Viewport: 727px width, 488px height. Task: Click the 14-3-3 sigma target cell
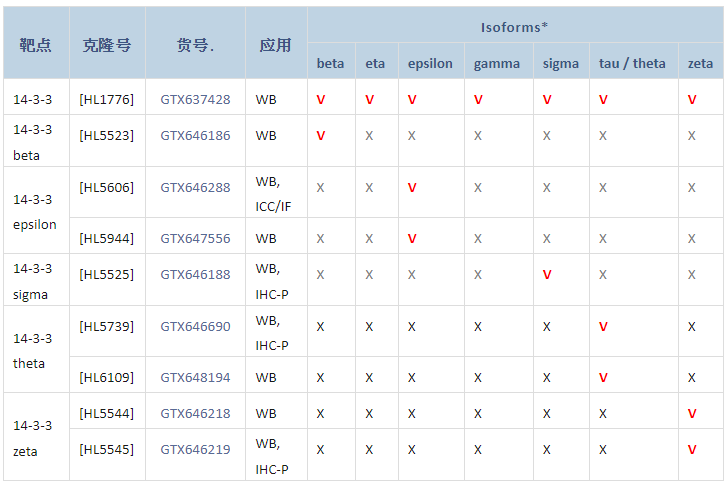pyautogui.click(x=36, y=279)
